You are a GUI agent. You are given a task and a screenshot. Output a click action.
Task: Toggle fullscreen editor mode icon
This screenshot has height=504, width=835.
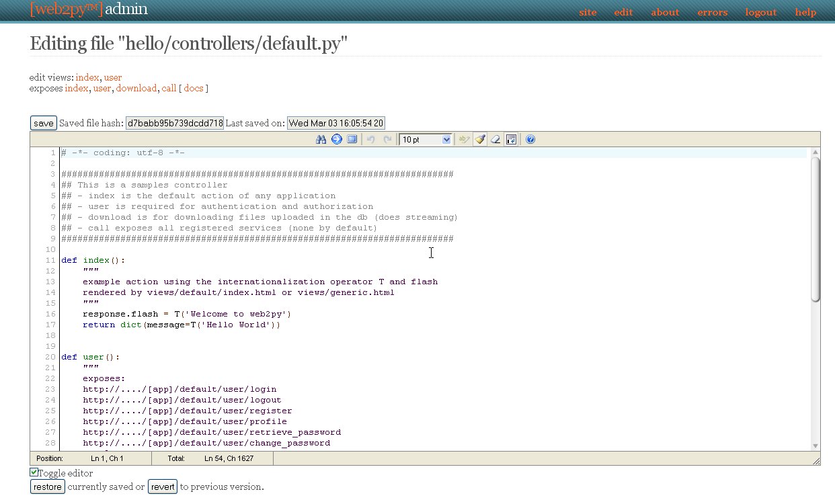pos(352,140)
